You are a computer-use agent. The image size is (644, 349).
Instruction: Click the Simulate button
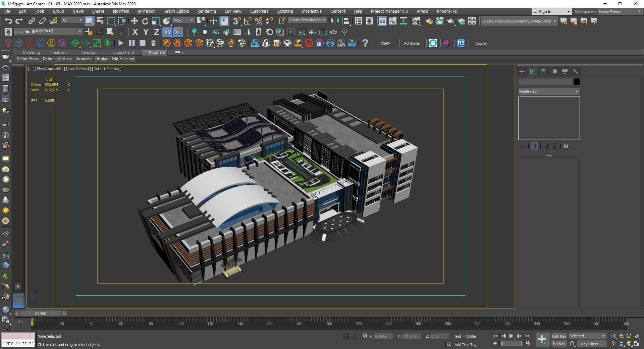pyautogui.click(x=84, y=59)
